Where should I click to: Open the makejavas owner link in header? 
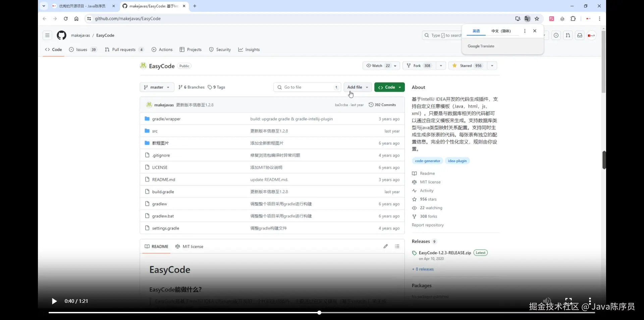[80, 36]
